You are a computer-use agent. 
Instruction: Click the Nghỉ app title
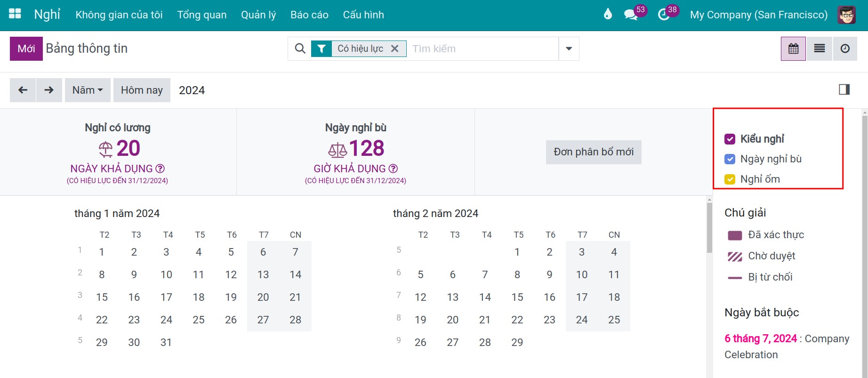coord(47,14)
